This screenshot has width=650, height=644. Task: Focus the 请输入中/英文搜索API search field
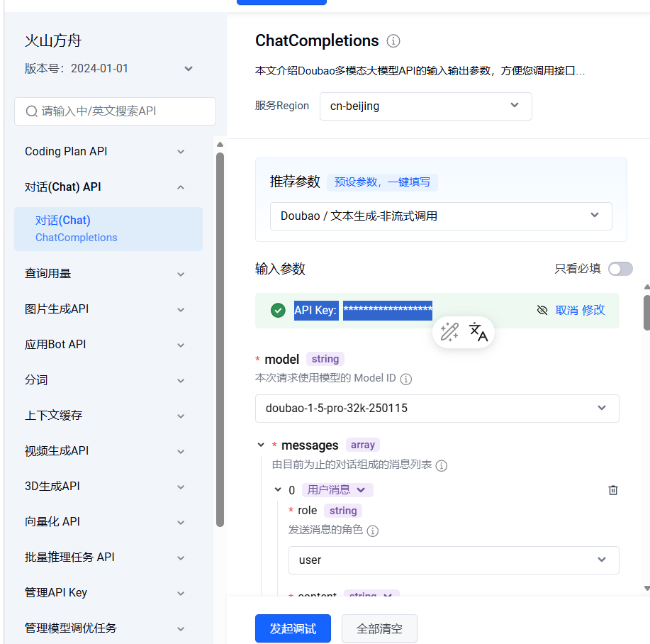coord(115,111)
